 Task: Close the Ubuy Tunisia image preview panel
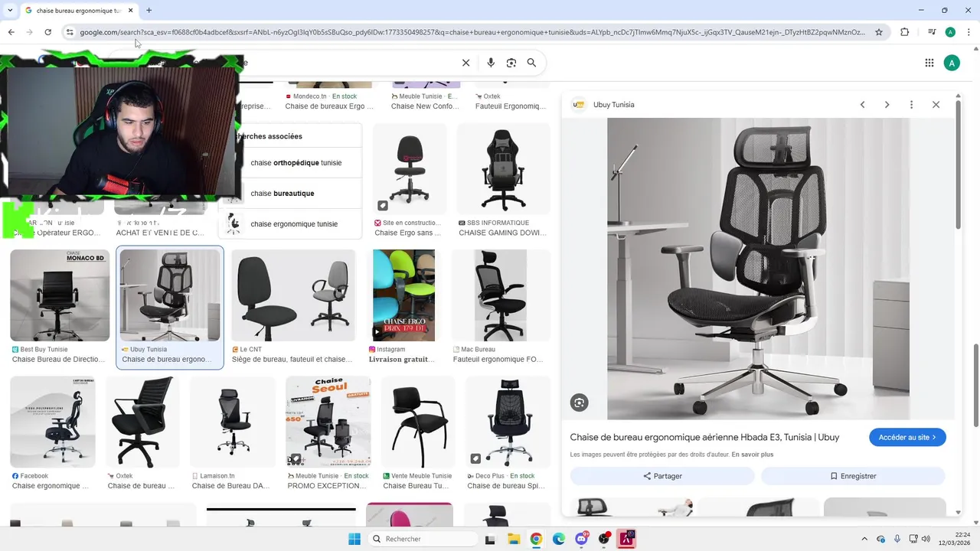(x=936, y=105)
